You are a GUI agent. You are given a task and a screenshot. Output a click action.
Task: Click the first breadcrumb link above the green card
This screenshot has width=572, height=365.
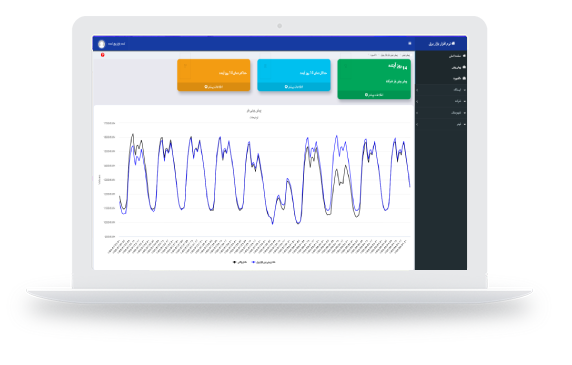pyautogui.click(x=406, y=55)
